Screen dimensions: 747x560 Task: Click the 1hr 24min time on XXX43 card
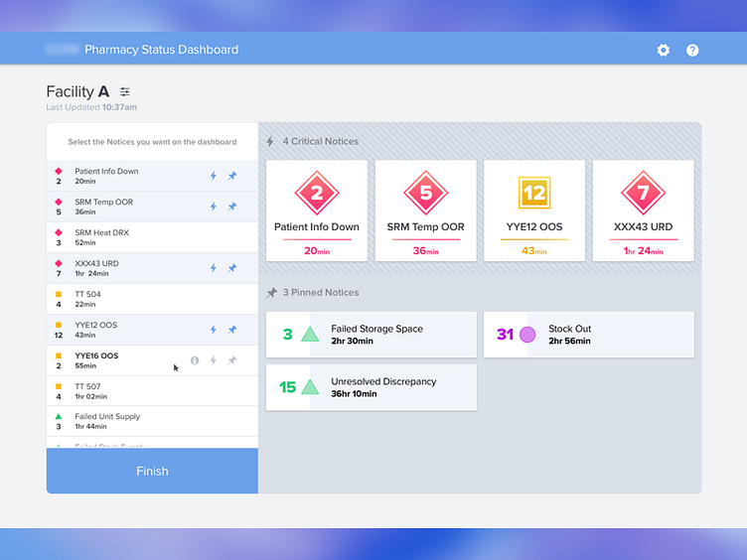coord(643,250)
